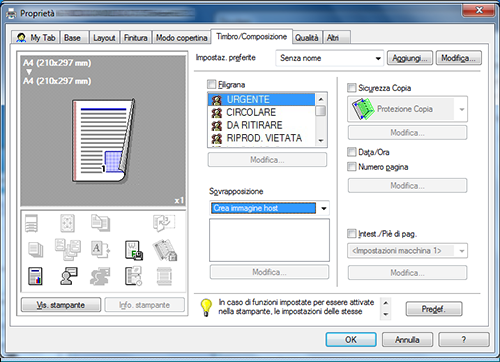Open the Modo copertina tab
Image resolution: width=500 pixels, height=362 pixels.
181,38
